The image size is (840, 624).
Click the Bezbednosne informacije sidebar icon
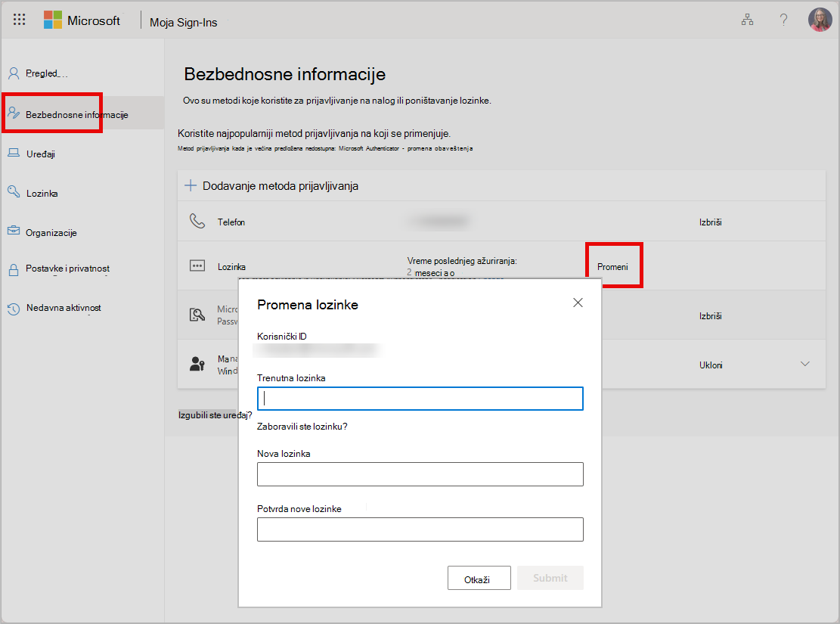[14, 113]
